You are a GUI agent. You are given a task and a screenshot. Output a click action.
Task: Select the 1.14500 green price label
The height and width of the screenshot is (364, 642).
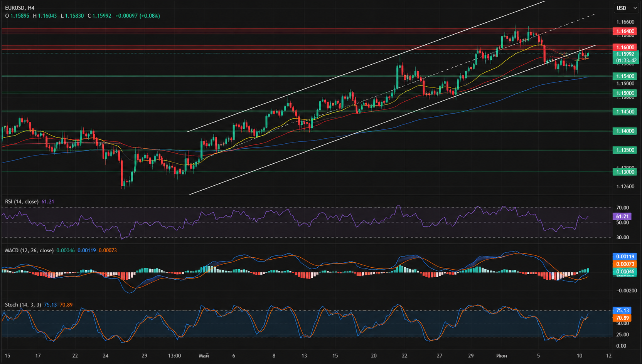tap(625, 112)
